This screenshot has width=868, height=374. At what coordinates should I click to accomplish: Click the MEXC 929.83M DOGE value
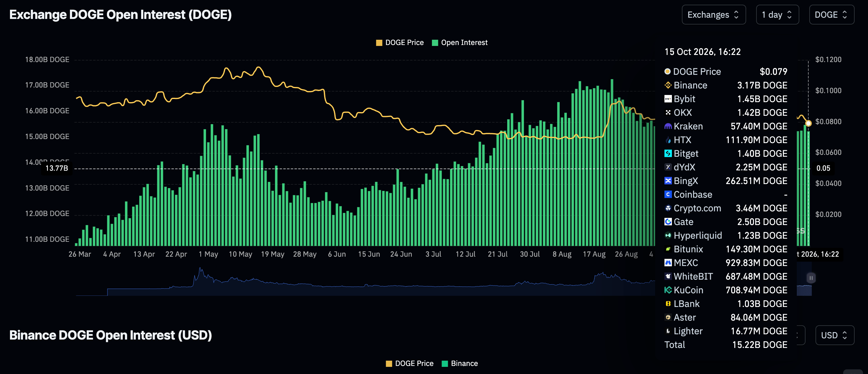pos(756,263)
